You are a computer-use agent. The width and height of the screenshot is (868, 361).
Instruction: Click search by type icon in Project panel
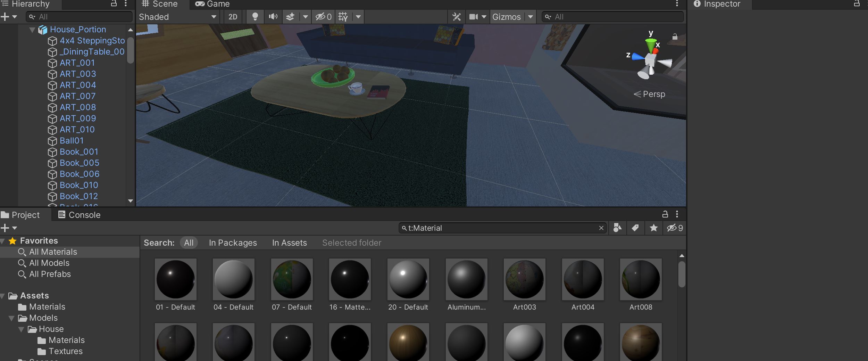point(617,228)
